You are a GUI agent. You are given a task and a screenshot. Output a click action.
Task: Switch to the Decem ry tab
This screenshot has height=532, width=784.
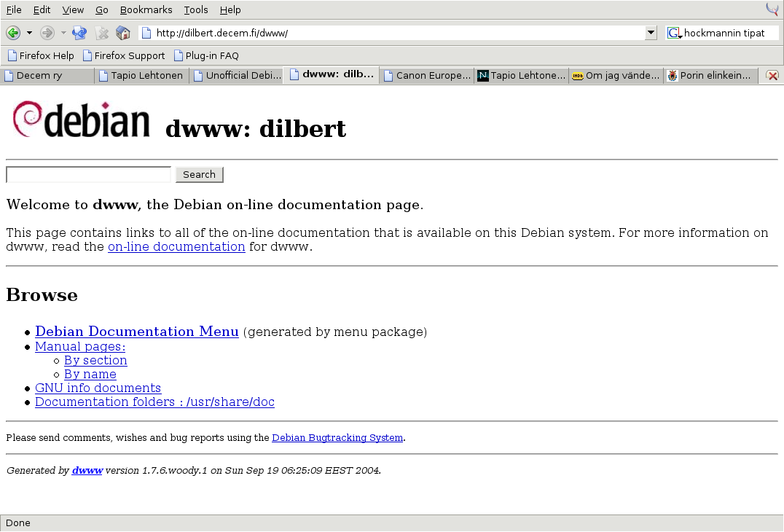(47, 76)
